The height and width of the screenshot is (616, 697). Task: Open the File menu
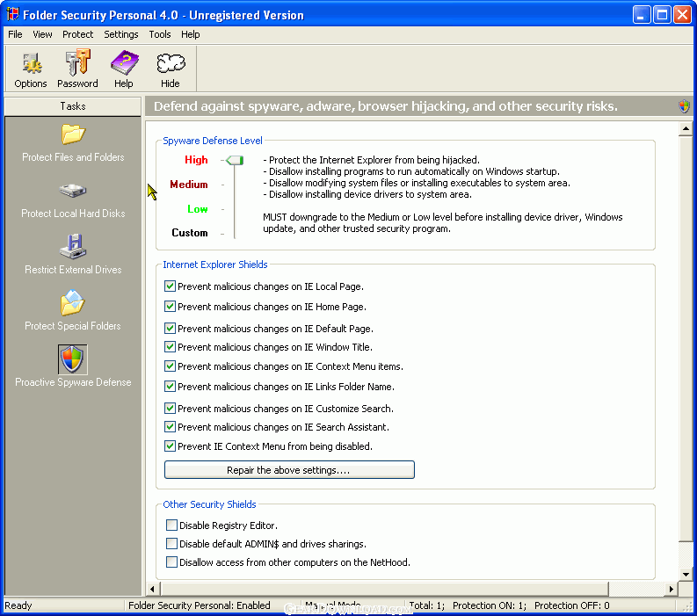(x=15, y=34)
